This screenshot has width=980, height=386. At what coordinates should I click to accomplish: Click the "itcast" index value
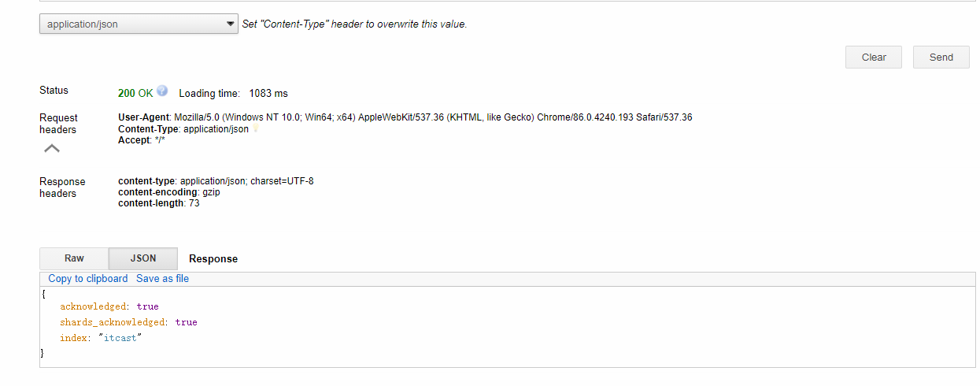[x=123, y=338]
